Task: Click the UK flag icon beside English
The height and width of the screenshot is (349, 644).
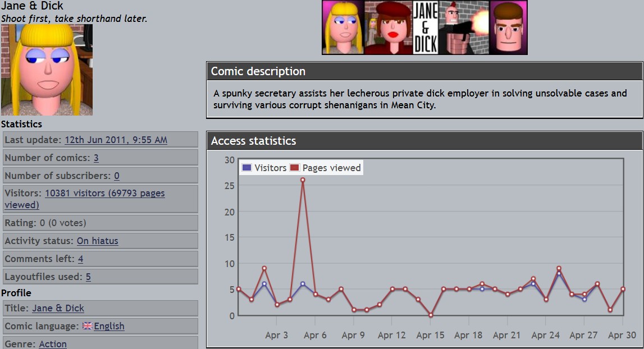Action: pos(87,326)
